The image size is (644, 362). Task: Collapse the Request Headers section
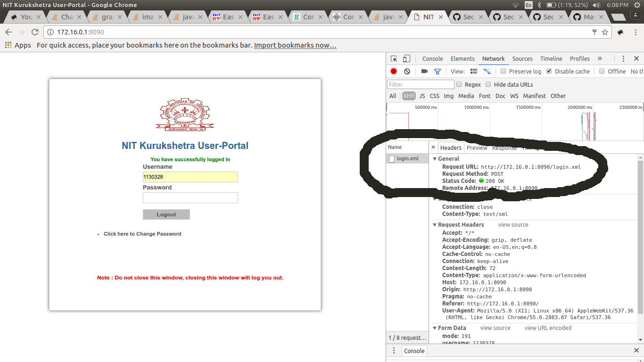(435, 225)
